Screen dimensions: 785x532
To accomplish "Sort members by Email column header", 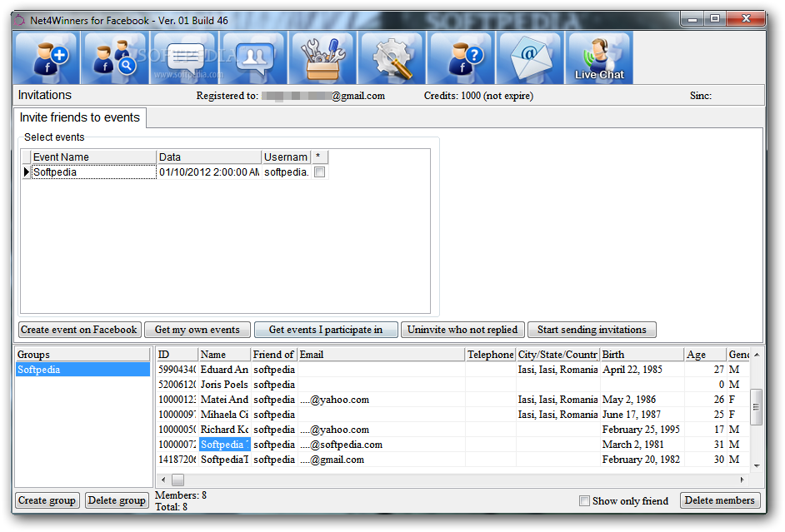I will pos(381,355).
